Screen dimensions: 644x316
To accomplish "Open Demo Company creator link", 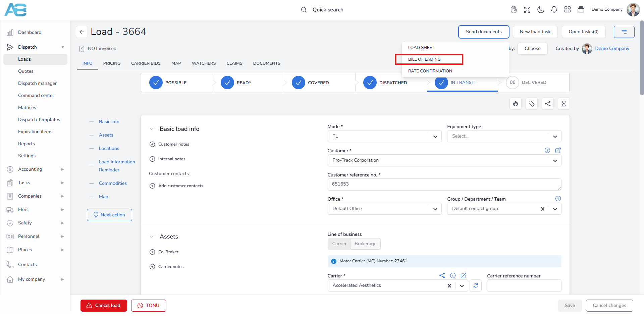I will 612,48.
